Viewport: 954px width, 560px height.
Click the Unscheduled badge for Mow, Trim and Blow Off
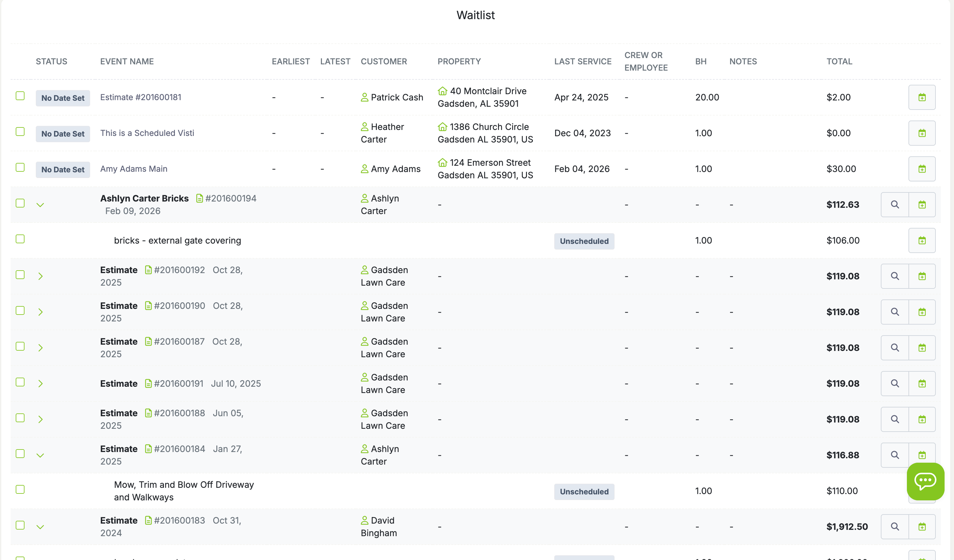[584, 492]
